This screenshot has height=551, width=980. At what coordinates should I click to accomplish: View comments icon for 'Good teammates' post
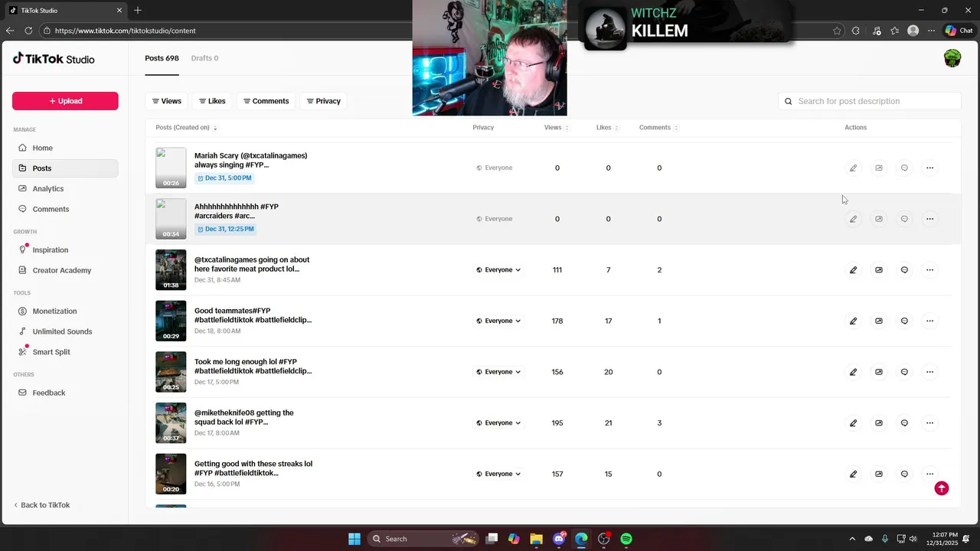point(904,321)
